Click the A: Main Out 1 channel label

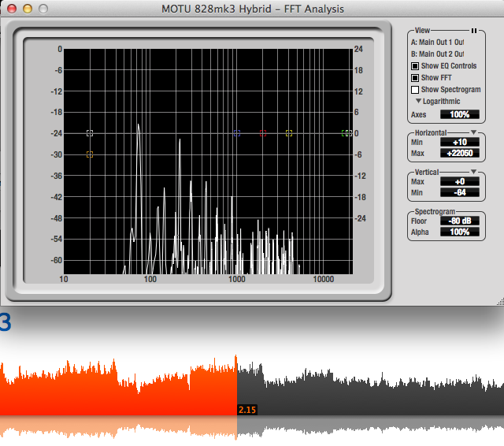[x=438, y=42]
